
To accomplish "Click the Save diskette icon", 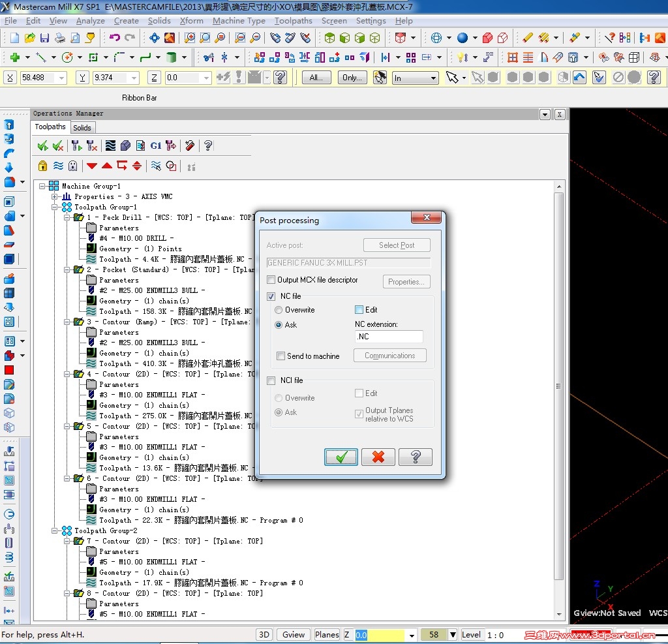I will pos(44,38).
